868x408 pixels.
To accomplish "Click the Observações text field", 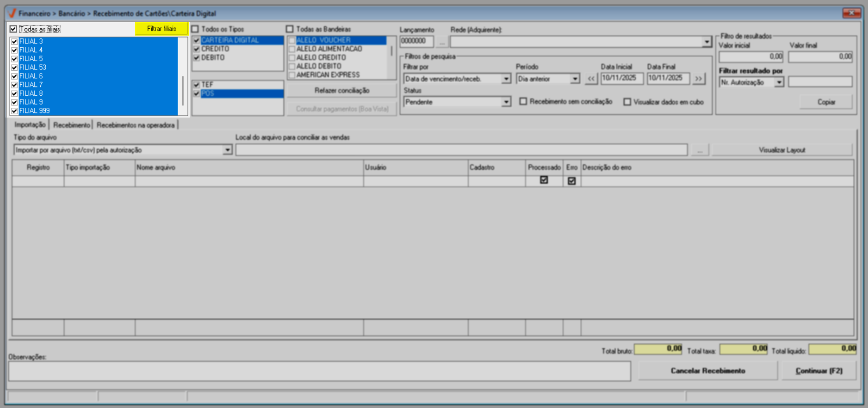I will (x=319, y=371).
